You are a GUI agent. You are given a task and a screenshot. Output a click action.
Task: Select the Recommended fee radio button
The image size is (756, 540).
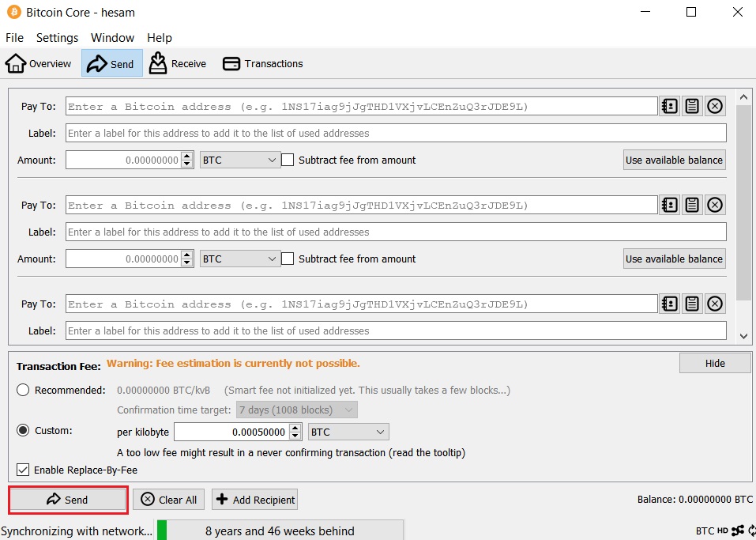click(23, 390)
